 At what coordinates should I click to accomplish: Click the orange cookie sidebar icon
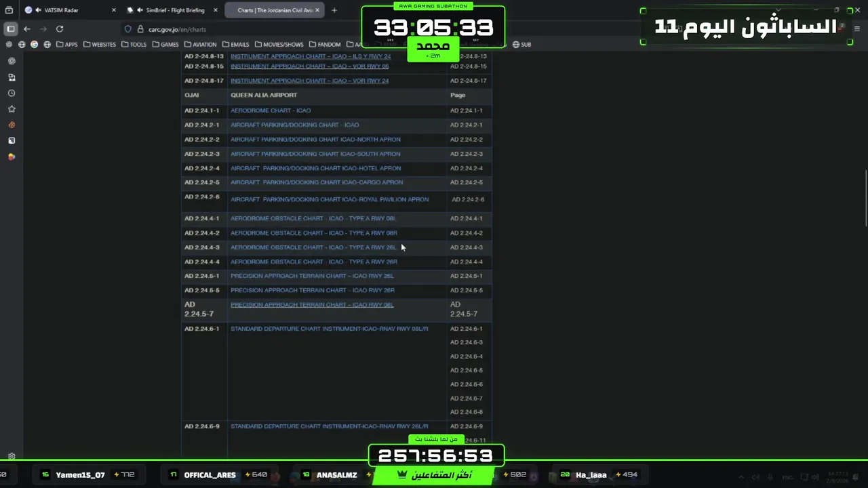coord(12,125)
